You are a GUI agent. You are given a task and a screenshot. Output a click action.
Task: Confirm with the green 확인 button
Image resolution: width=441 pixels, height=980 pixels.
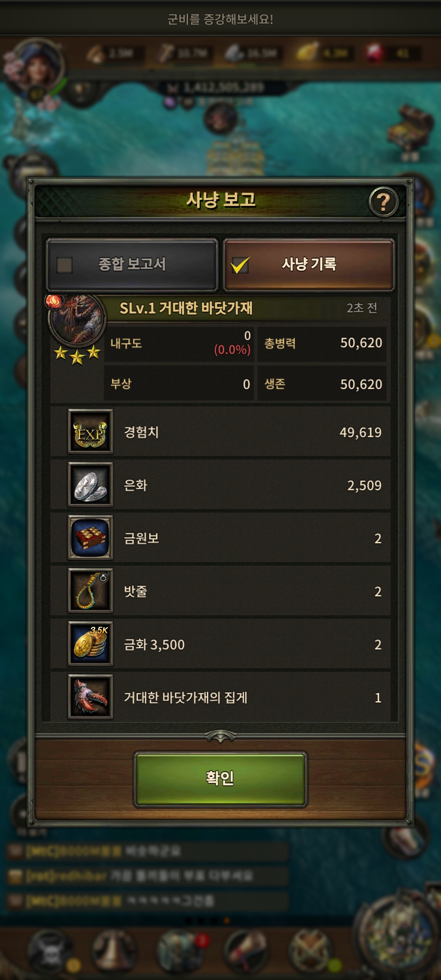coord(220,779)
